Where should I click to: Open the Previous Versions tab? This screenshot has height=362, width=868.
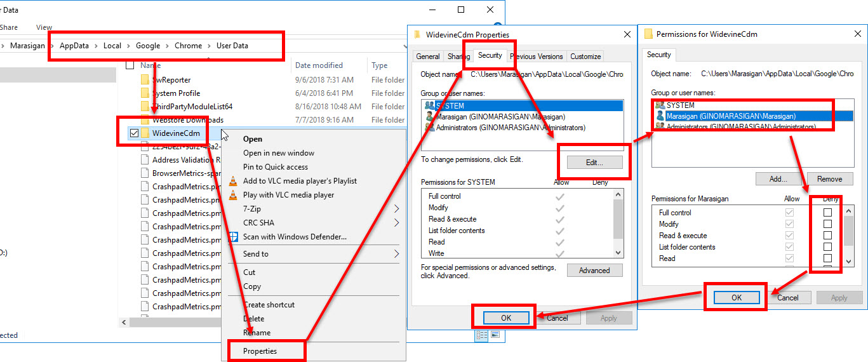point(537,57)
